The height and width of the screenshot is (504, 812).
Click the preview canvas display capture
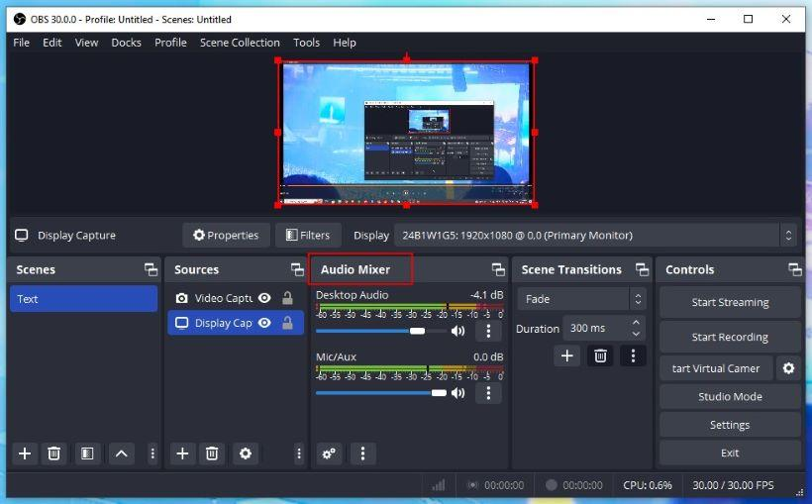coord(407,133)
